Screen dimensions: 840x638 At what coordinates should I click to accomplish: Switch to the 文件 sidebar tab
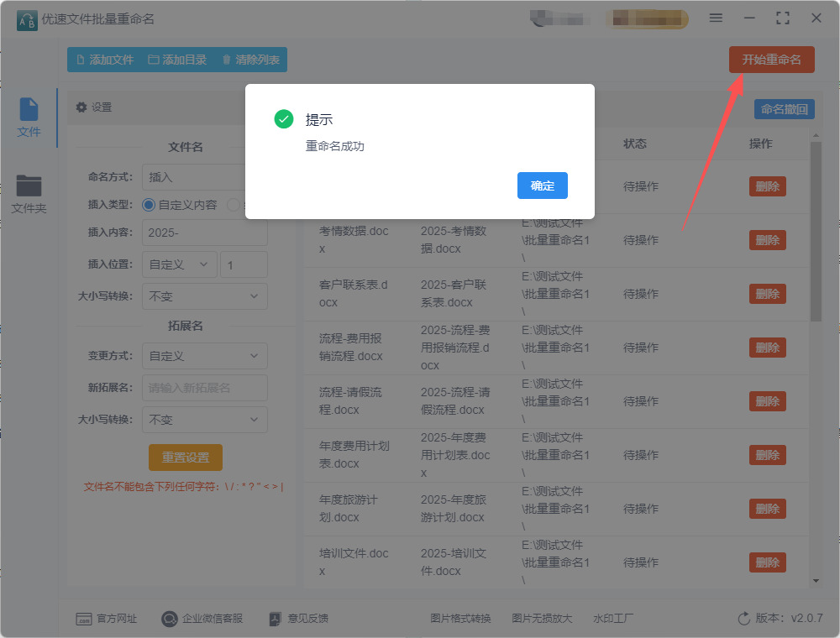point(29,118)
